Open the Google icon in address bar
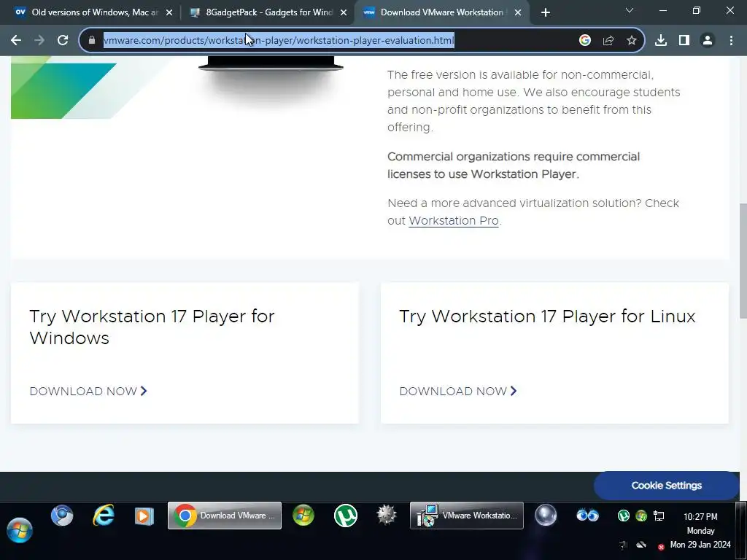The height and width of the screenshot is (560, 747). pos(585,41)
